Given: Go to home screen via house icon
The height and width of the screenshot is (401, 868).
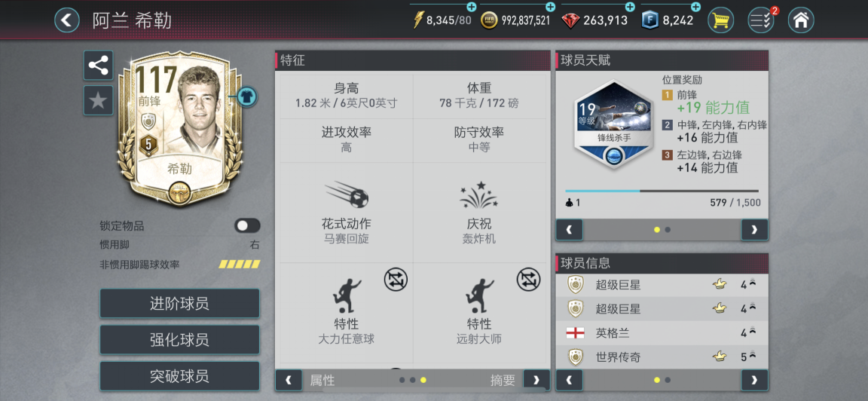Looking at the screenshot, I should (800, 20).
